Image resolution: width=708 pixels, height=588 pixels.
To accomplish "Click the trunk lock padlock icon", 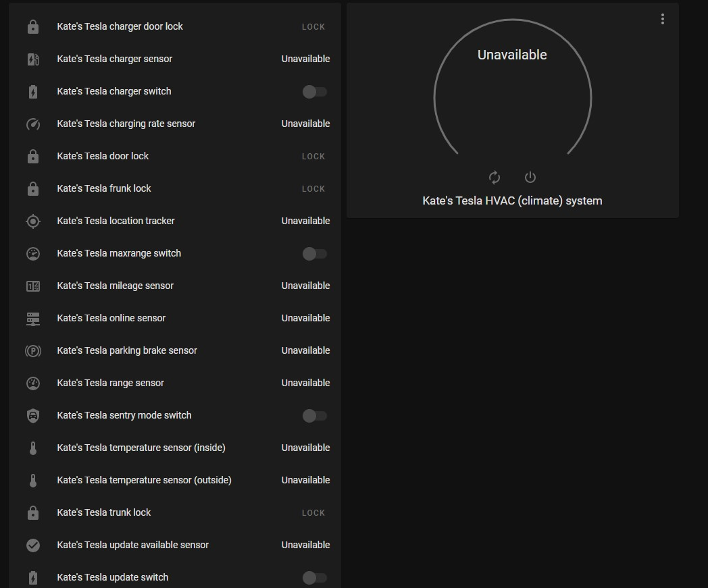I will click(33, 512).
